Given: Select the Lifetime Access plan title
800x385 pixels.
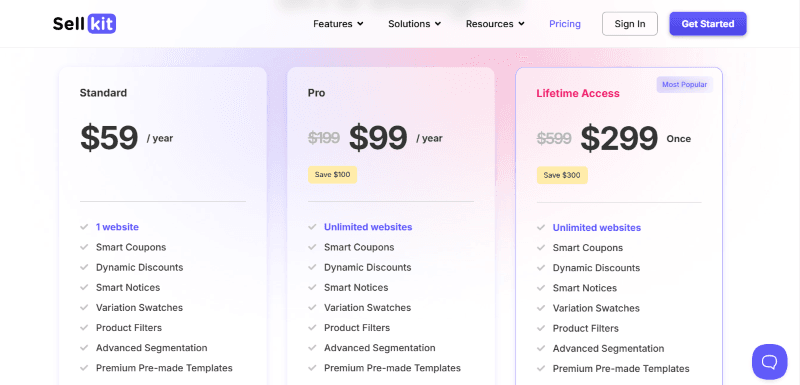Looking at the screenshot, I should (578, 93).
